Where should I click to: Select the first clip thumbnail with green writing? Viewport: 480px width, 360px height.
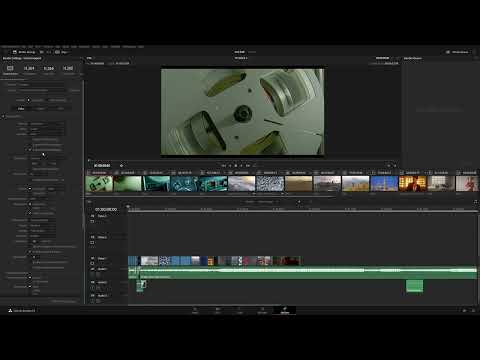coord(99,184)
